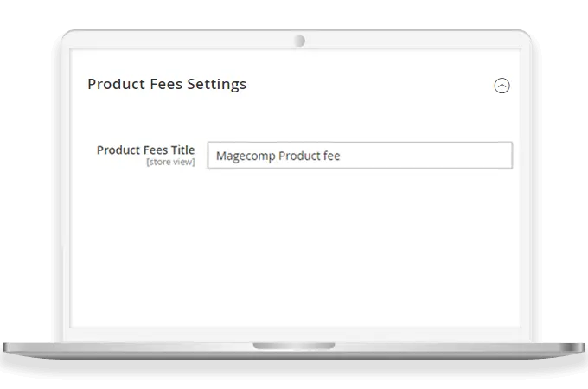Image resolution: width=588 pixels, height=389 pixels.
Task: Click the Product Fees Settings heading
Action: coord(167,84)
